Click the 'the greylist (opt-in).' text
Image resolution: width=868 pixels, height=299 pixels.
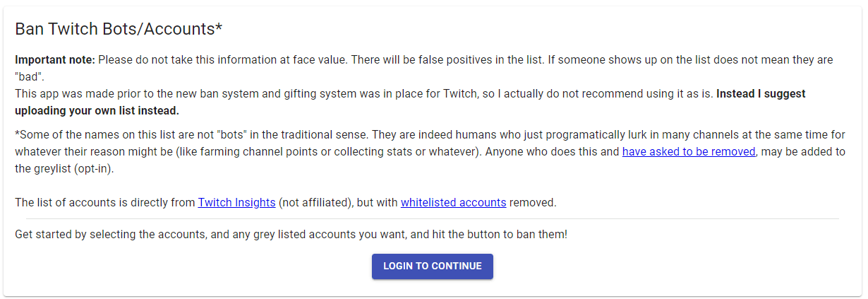tap(64, 169)
